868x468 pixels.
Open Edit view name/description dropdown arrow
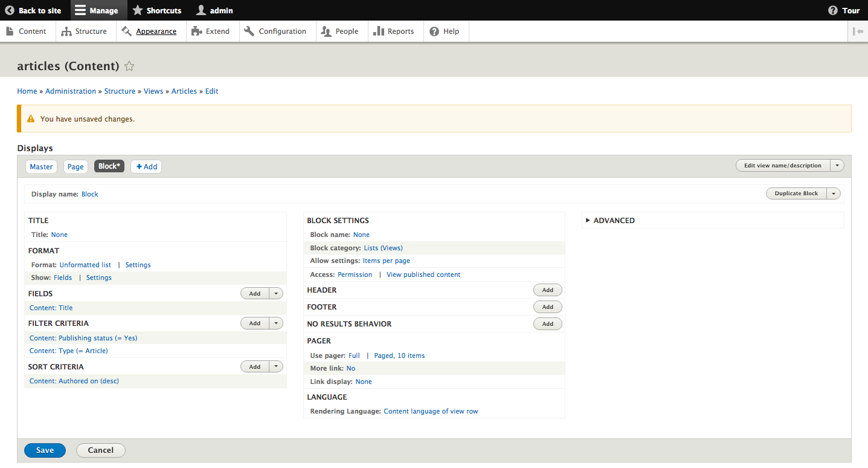click(x=837, y=166)
